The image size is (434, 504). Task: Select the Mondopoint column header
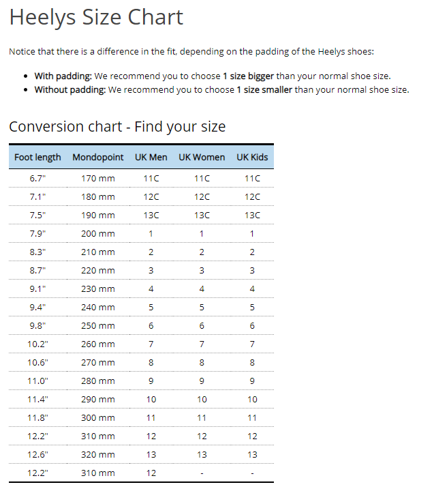pyautogui.click(x=98, y=157)
